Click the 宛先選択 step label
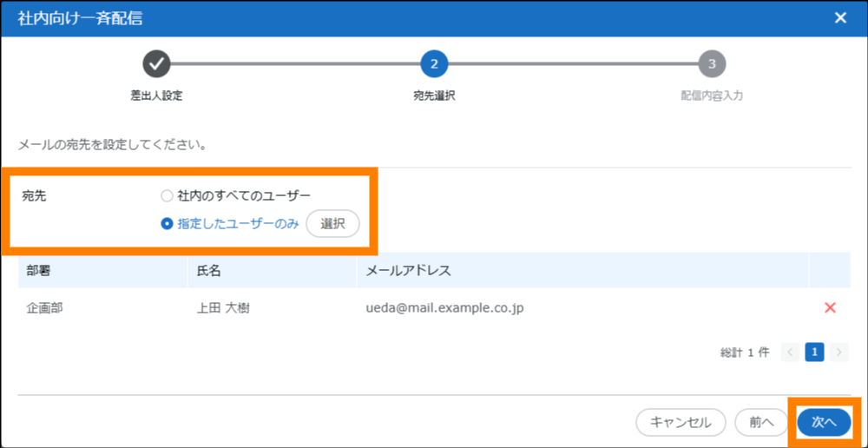 pyautogui.click(x=434, y=96)
